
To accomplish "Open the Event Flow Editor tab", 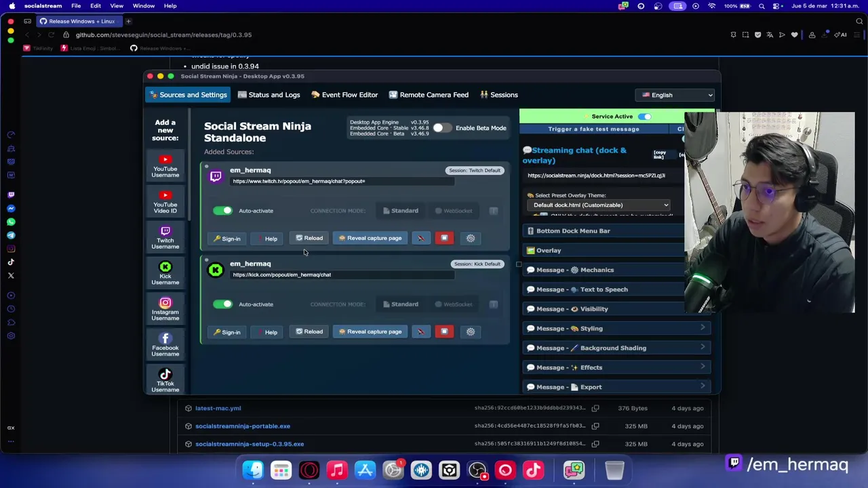I will (344, 95).
